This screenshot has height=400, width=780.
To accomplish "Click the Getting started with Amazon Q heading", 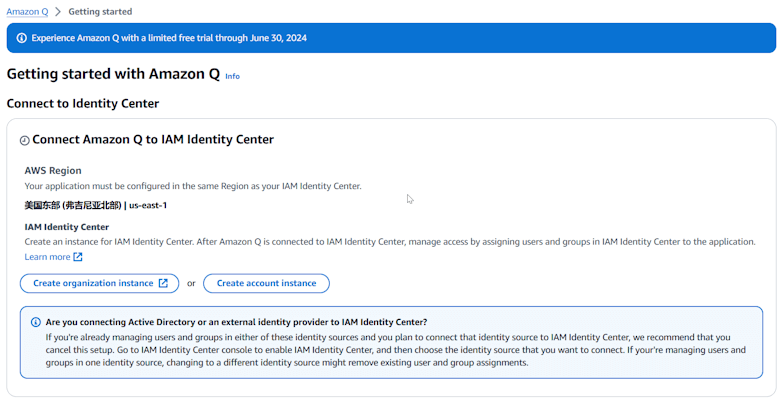I will 113,74.
